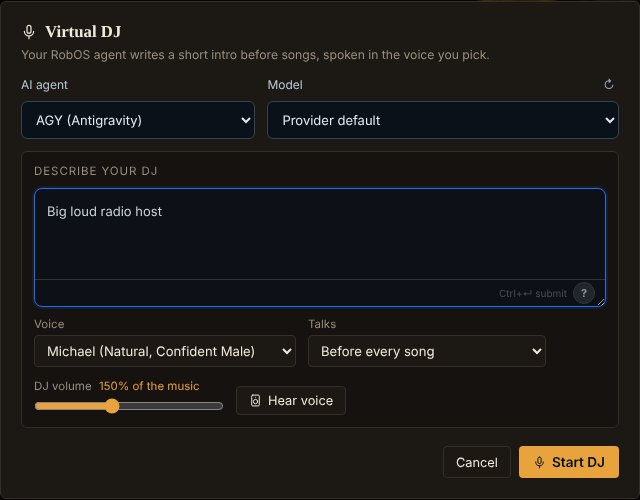Viewport: 640px width, 500px height.
Task: Click the textarea resize handle
Action: click(x=601, y=302)
